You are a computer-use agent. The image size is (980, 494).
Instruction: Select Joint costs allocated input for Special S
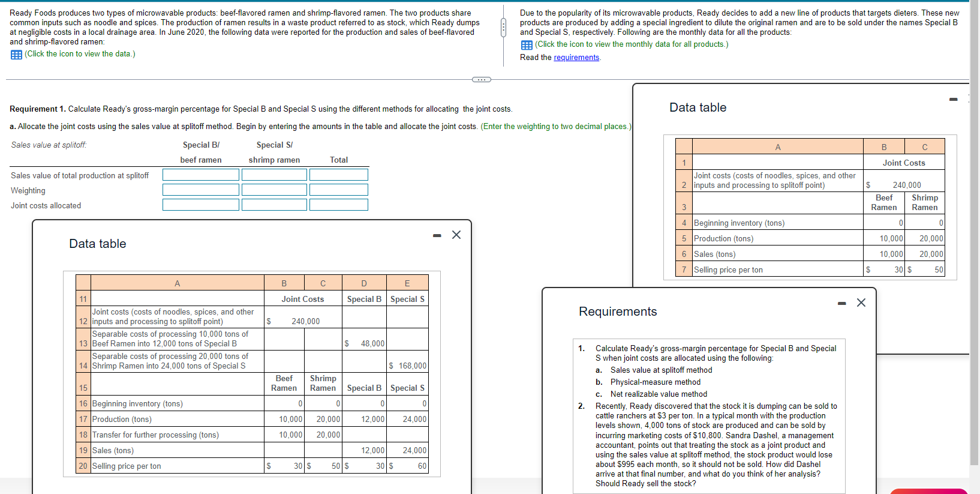(274, 205)
